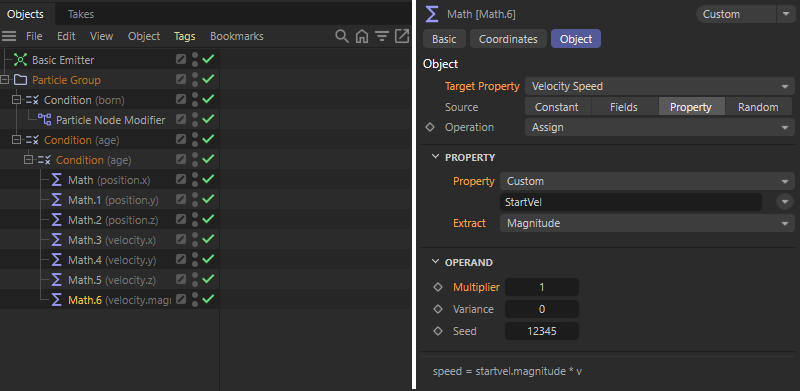Toggle green checkmark on Basic Emitter row
Screen dimensions: 800x391
tap(208, 59)
